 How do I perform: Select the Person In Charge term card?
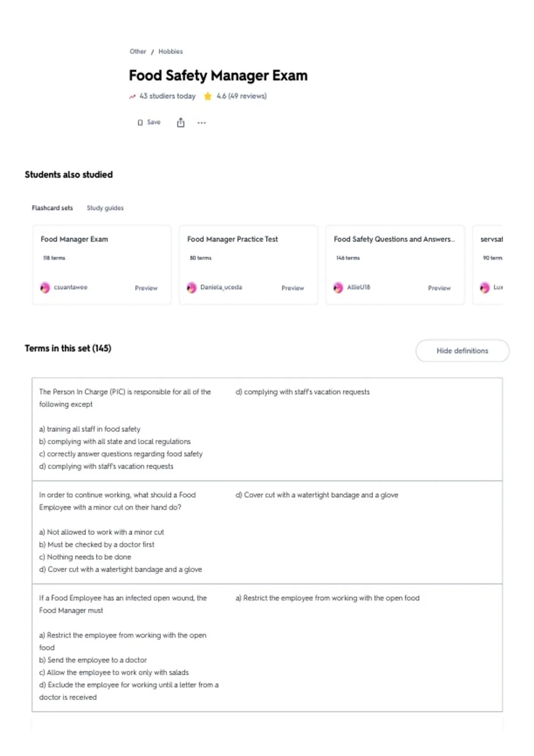[267, 429]
